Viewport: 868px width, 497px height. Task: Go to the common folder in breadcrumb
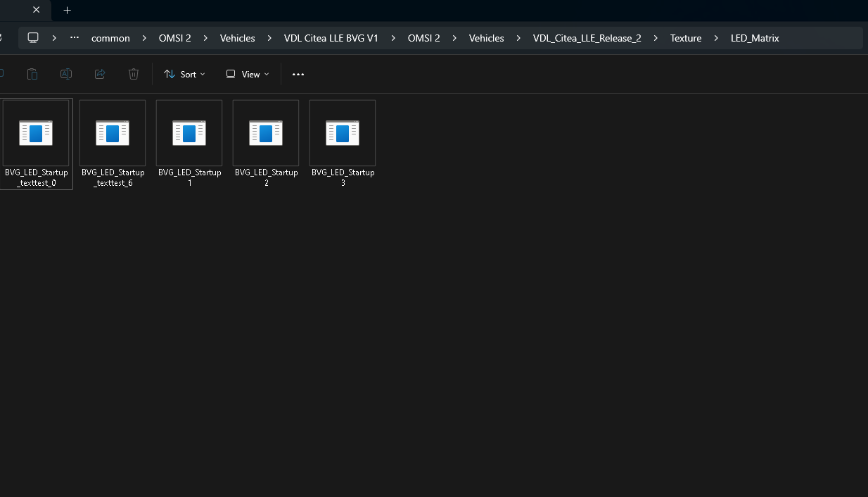110,38
